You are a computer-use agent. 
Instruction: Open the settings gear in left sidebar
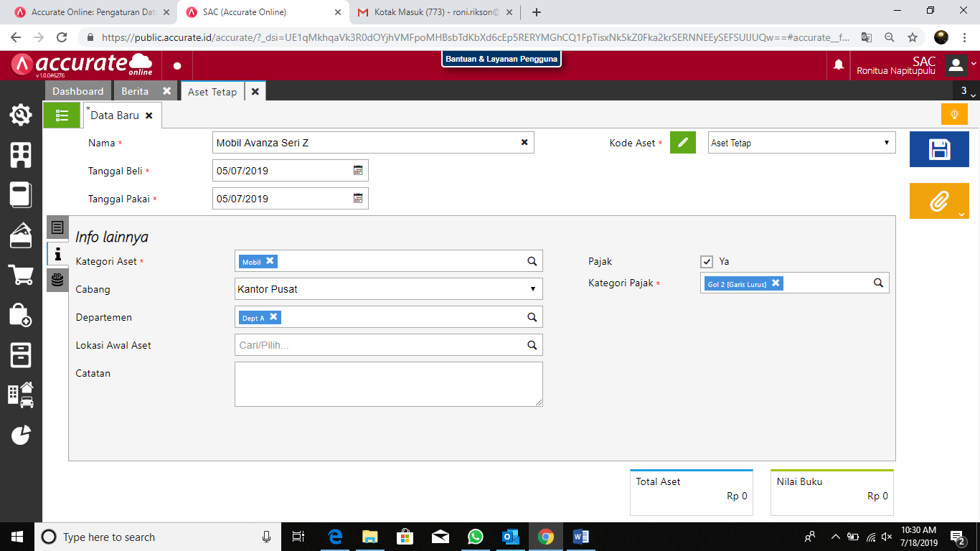[x=21, y=115]
